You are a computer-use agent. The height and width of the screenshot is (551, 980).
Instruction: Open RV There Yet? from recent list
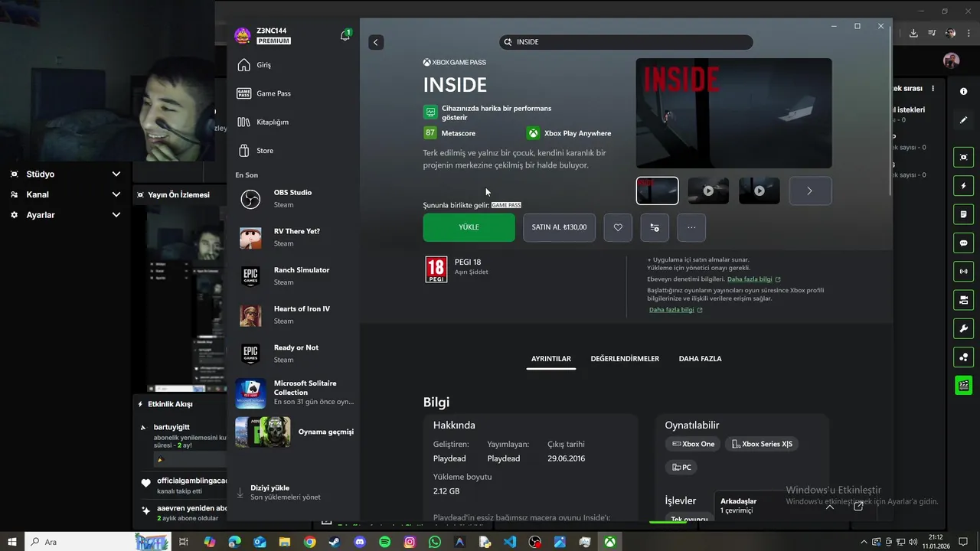[x=294, y=237]
